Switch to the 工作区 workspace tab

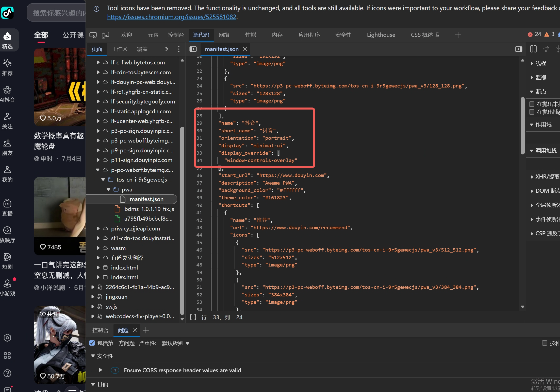tap(119, 49)
